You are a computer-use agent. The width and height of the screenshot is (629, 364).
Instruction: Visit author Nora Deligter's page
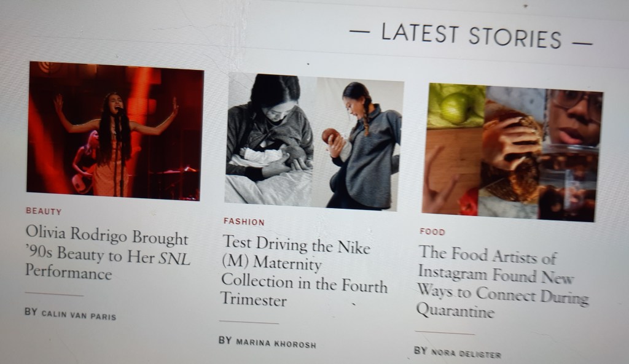point(466,354)
